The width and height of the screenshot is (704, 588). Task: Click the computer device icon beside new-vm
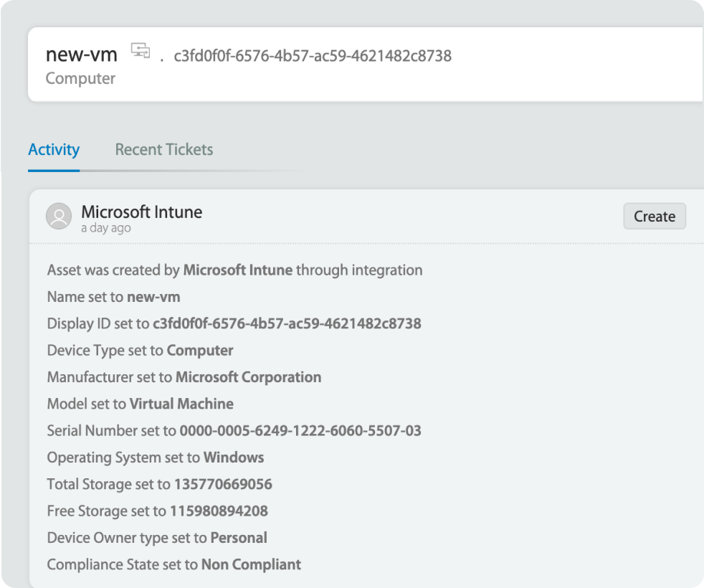141,51
